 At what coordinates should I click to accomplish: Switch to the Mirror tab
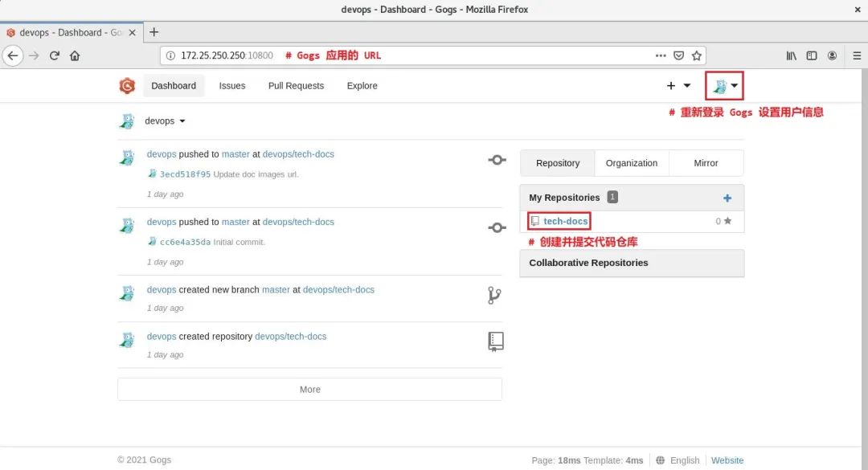(706, 163)
